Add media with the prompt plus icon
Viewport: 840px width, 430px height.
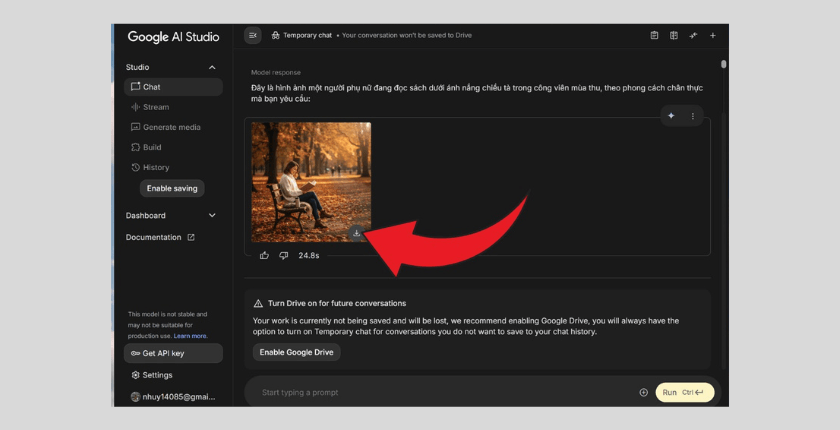pyautogui.click(x=643, y=393)
